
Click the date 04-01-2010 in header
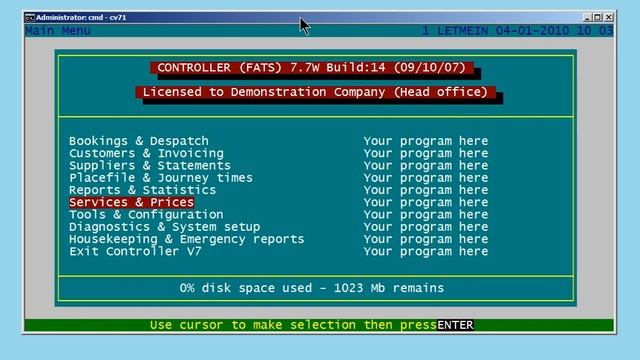click(x=533, y=31)
